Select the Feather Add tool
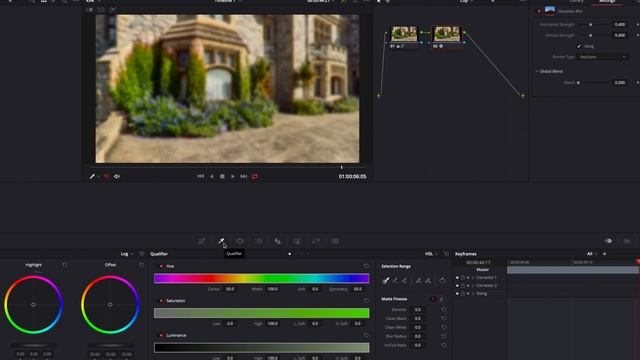This screenshot has width=640, height=360. coord(428,280)
